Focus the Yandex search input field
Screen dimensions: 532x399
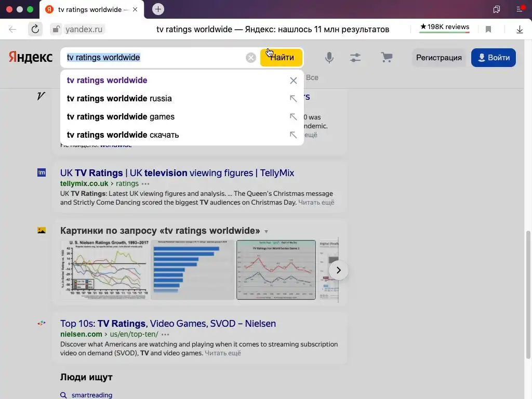[154, 57]
